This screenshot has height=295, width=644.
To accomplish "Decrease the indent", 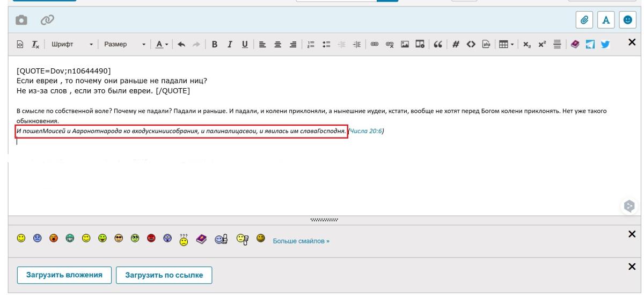I will (x=341, y=44).
